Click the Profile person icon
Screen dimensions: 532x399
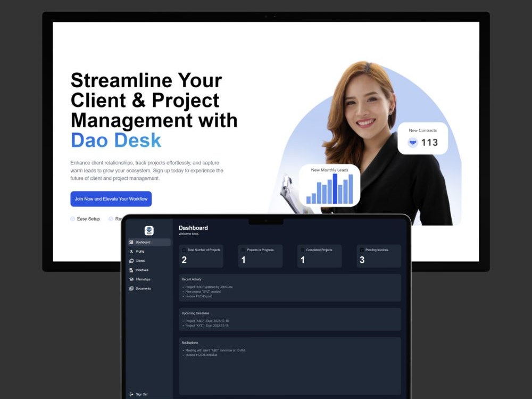click(x=131, y=252)
